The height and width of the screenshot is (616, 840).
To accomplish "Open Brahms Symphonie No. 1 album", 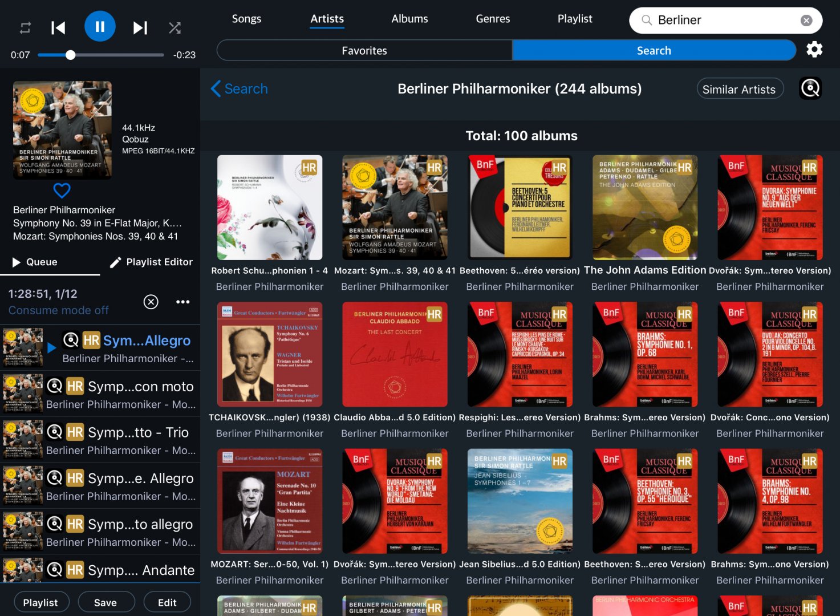I will pyautogui.click(x=645, y=354).
